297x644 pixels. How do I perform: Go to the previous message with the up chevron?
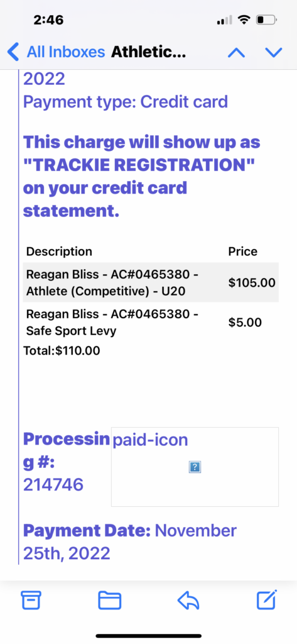[237, 53]
